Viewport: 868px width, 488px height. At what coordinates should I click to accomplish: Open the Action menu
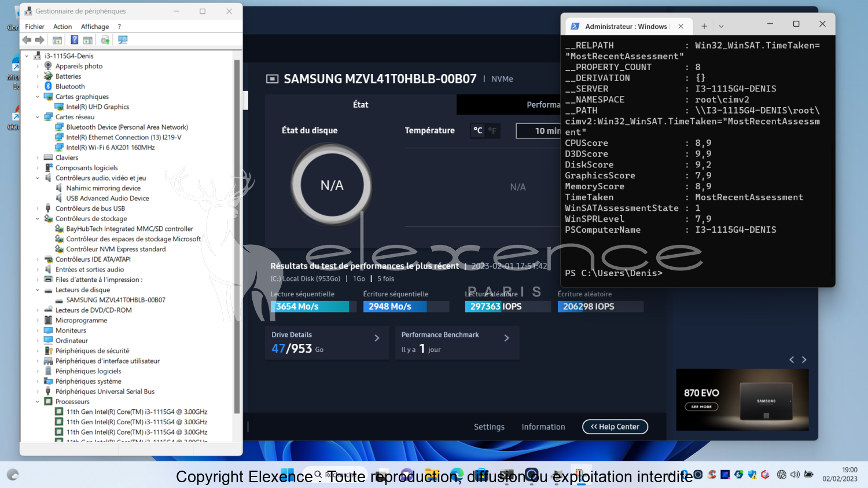click(62, 27)
